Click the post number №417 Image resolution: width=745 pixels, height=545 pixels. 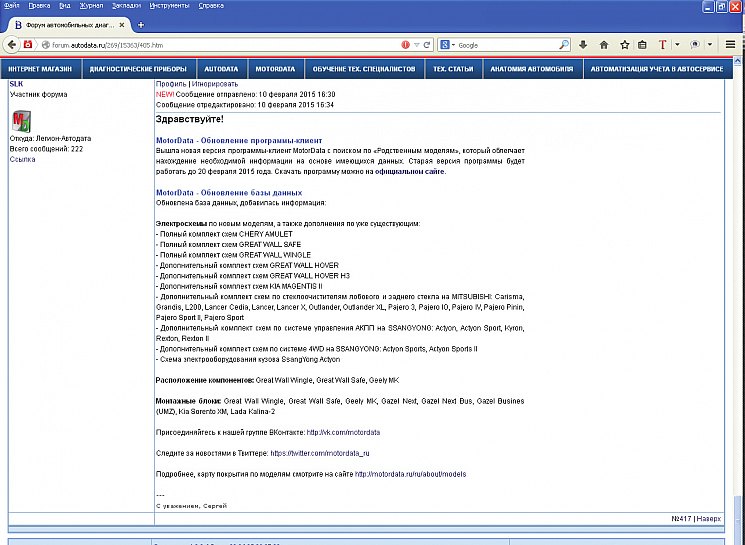click(x=681, y=519)
